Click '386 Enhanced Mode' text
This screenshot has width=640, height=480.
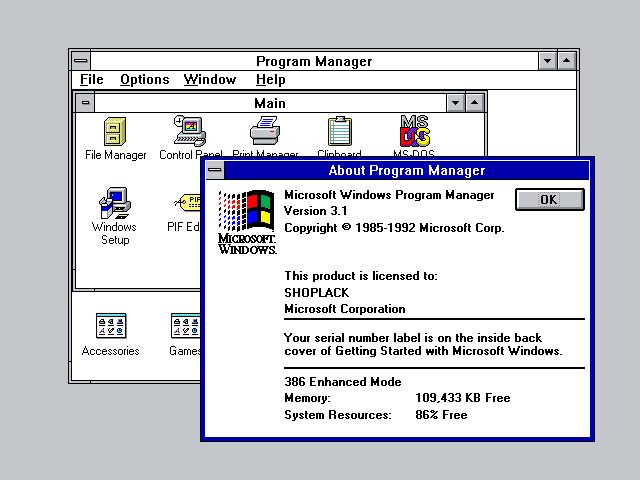343,382
